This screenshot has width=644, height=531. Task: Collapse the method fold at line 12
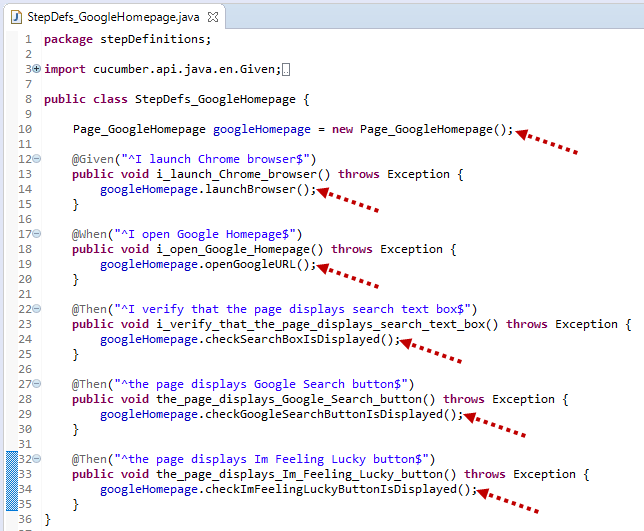click(37, 159)
